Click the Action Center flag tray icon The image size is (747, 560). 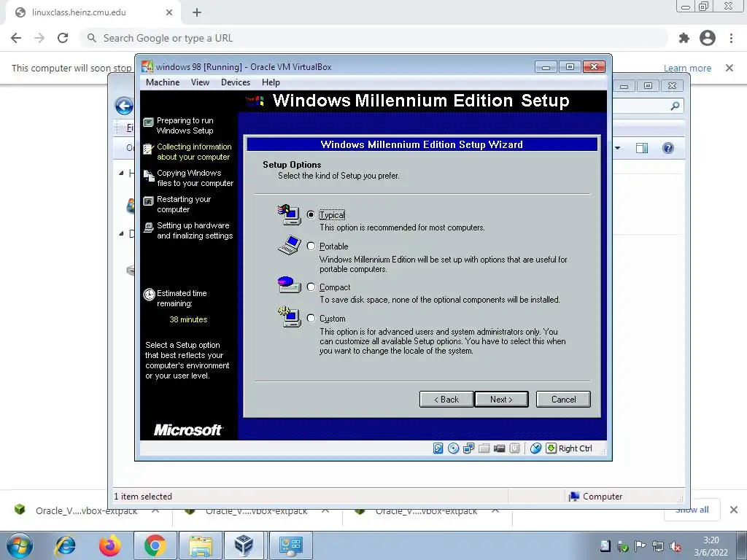tap(640, 547)
